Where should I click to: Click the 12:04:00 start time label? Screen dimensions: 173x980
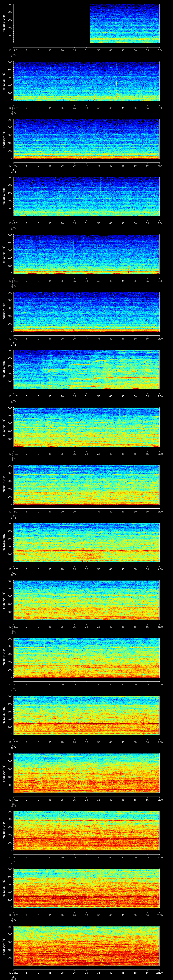pyautogui.click(x=13, y=50)
